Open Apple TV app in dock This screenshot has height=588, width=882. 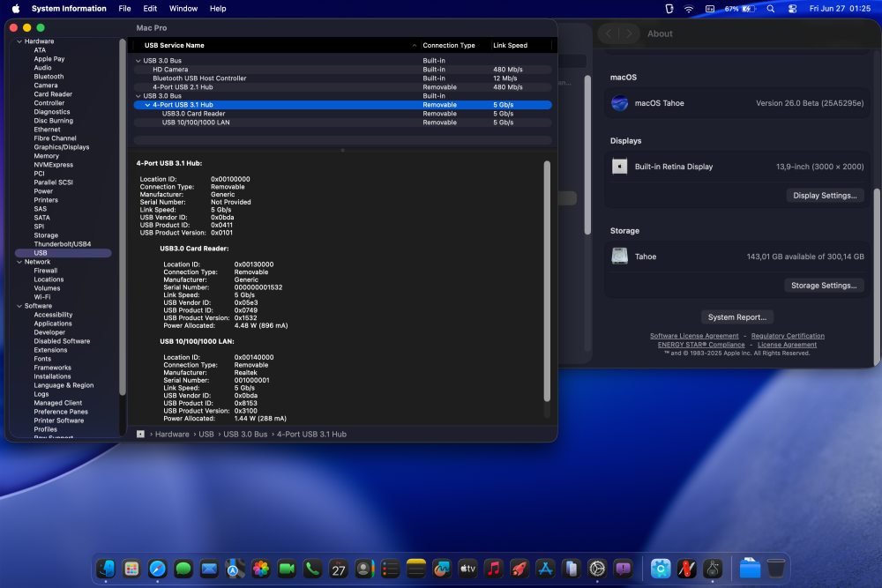pyautogui.click(x=468, y=569)
